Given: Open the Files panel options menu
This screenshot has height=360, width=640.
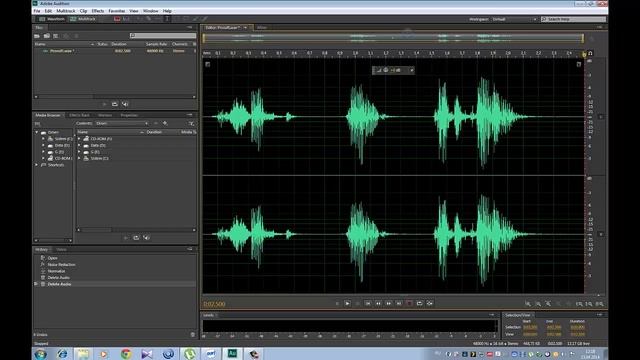Looking at the screenshot, I should coord(190,27).
